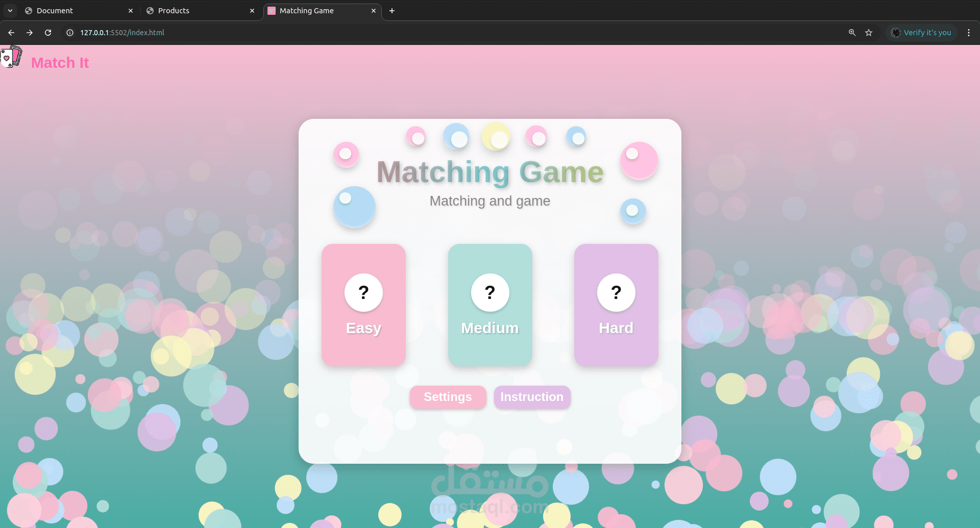View site information icon in address bar
Viewport: 980px width, 528px height.
click(70, 33)
